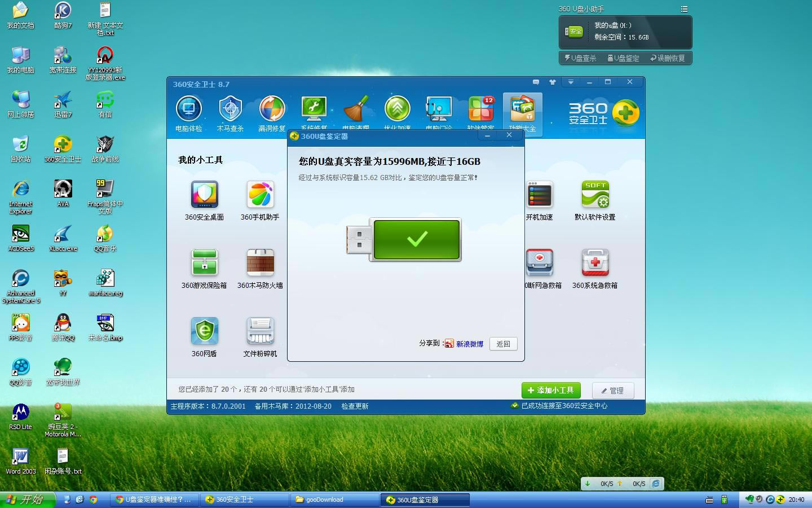Open the 软件管家 tab with badge 12
812x508 pixels.
tap(481, 115)
